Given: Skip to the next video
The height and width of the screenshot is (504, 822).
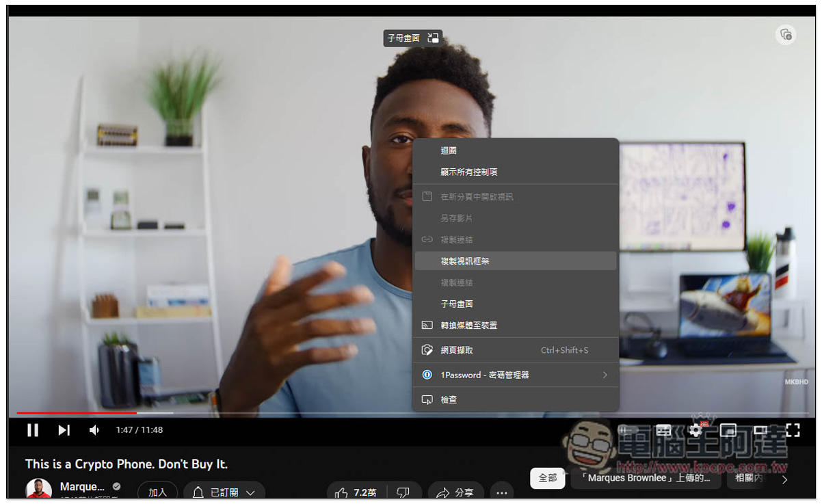Looking at the screenshot, I should pos(64,430).
